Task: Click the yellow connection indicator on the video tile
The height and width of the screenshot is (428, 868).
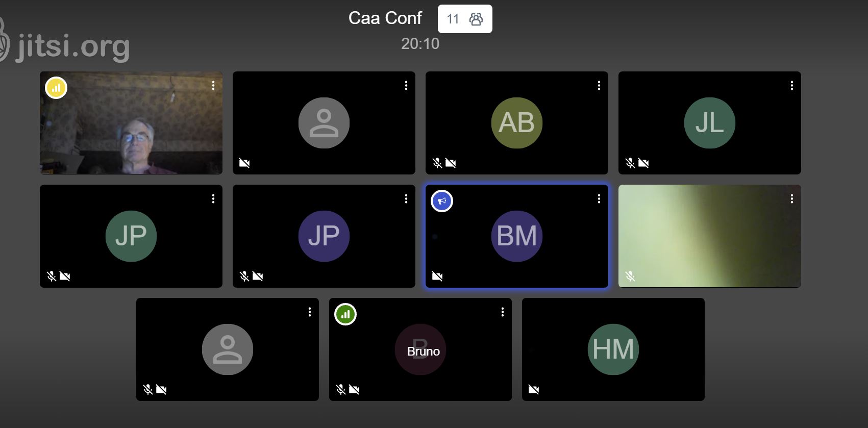Action: click(x=56, y=88)
